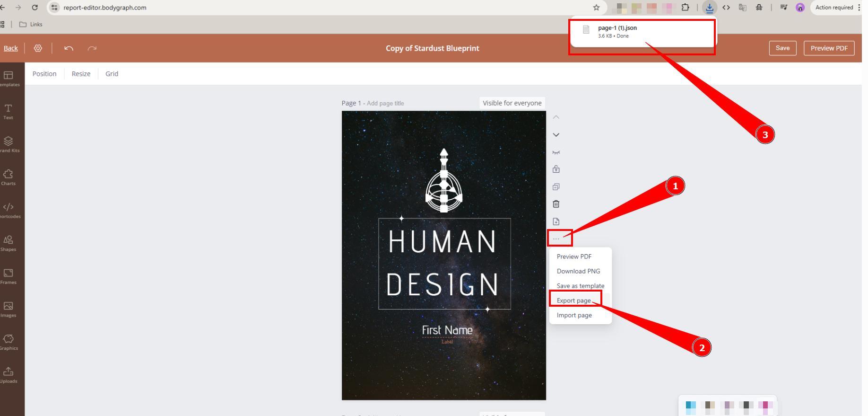Click the Preview PDF header button
Image resolution: width=868 pixels, height=416 pixels.
[828, 48]
